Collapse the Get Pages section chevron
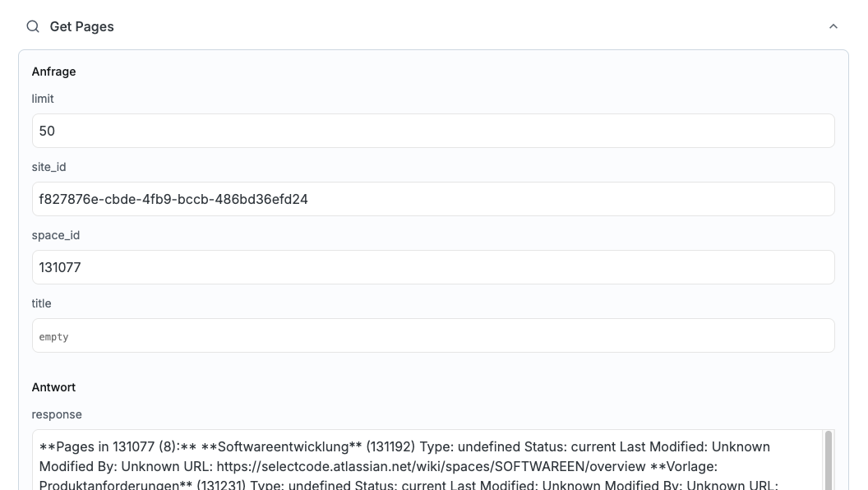868x490 pixels. click(833, 26)
